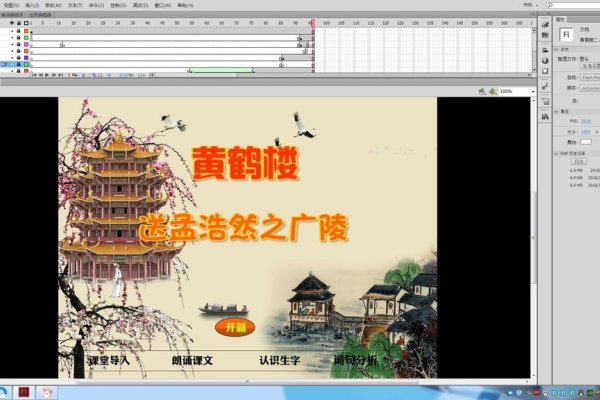600x400 pixels.
Task: Open the 脚本 ActionScript dropdown
Action: (590, 88)
